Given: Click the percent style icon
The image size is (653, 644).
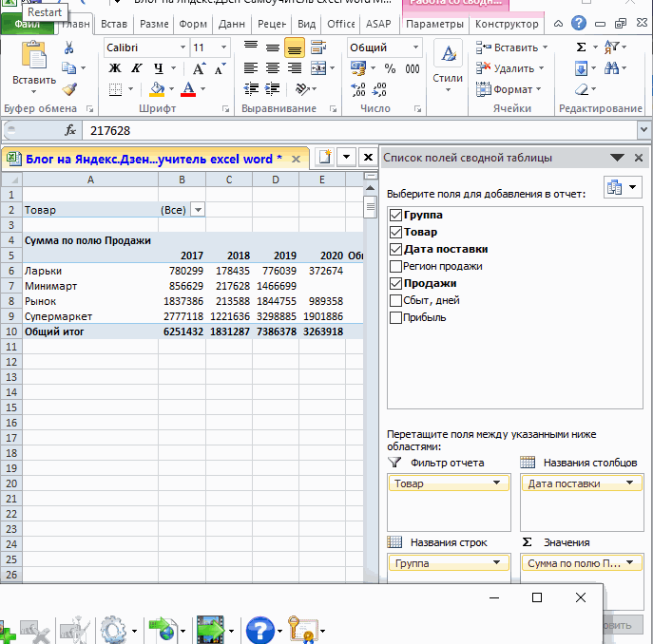Looking at the screenshot, I should [x=391, y=67].
